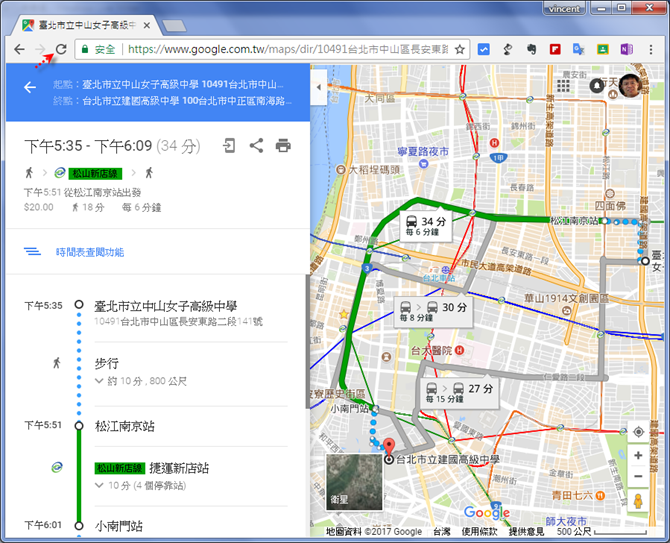Screen dimensions: 670x543
Task: Click 終點 destination text in blue header
Action: [173, 101]
